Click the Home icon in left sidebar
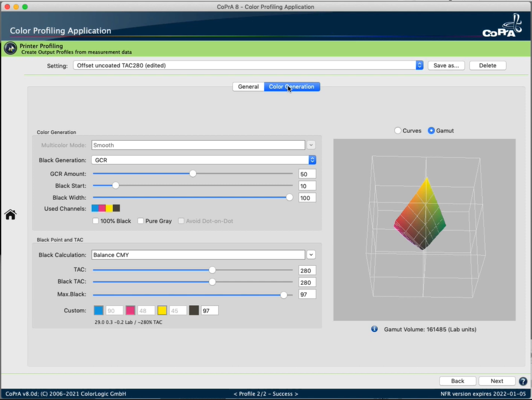 click(x=10, y=215)
